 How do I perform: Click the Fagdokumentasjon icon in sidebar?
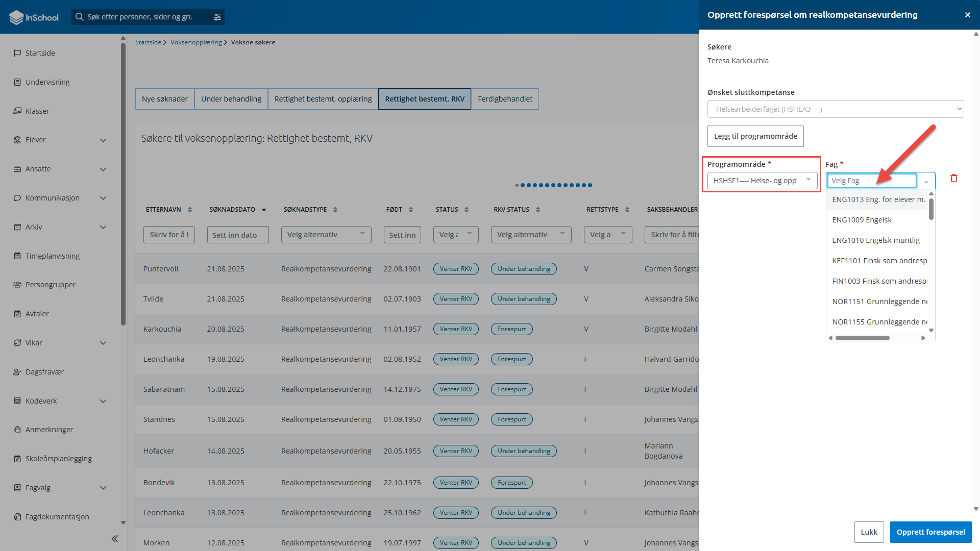[x=17, y=517]
